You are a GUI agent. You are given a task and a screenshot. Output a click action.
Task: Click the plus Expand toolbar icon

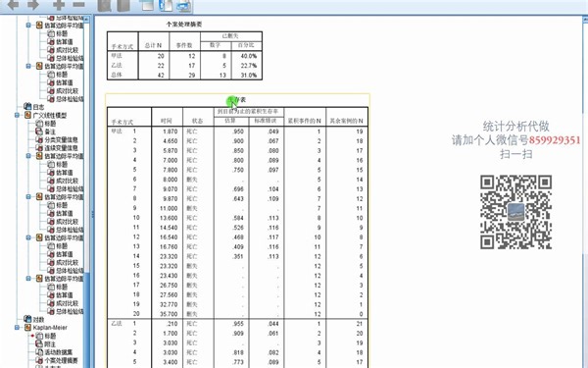pyautogui.click(x=59, y=5)
